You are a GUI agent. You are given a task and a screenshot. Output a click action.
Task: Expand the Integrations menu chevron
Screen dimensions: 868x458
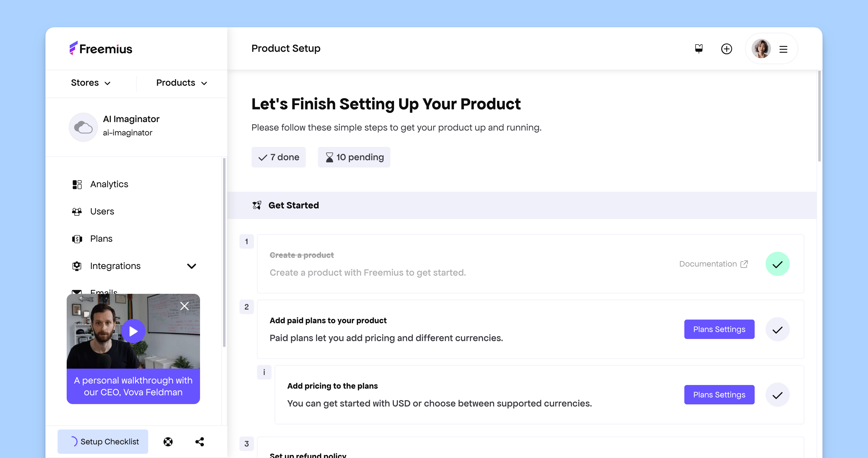point(192,266)
